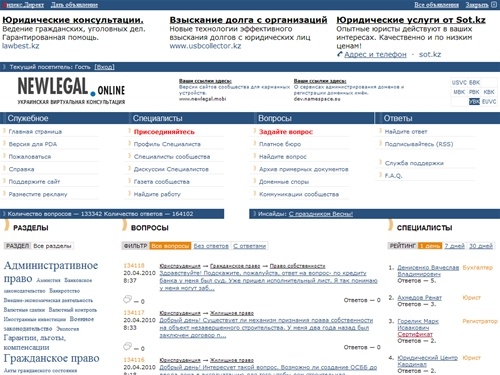Select Пожаловаться menu item

[x=30, y=157]
